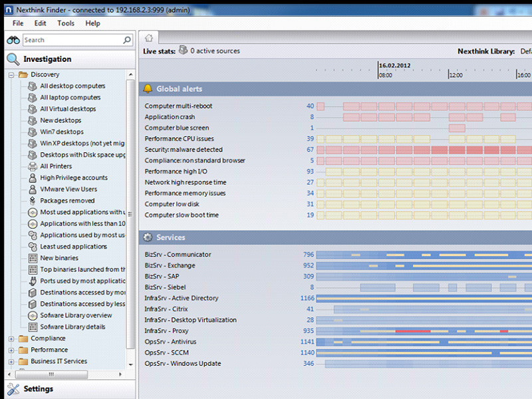Click the Live stats computer icon

click(x=184, y=51)
